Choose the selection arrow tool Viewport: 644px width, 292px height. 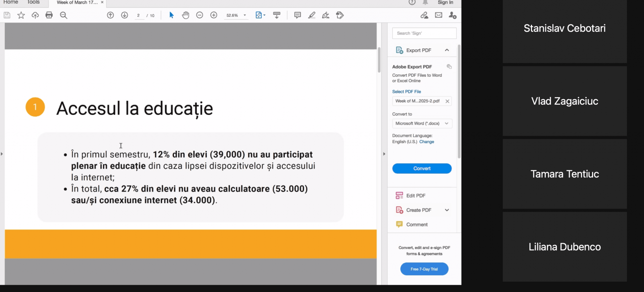171,15
